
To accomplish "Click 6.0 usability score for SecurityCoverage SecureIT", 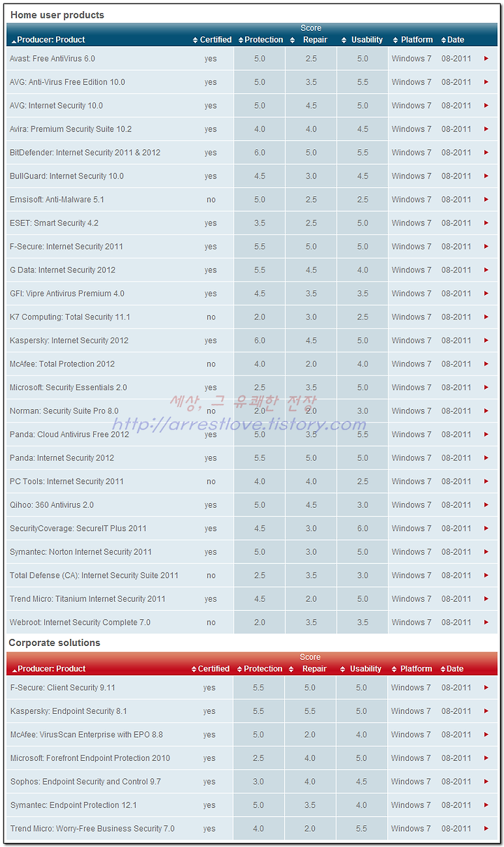I will tap(363, 528).
